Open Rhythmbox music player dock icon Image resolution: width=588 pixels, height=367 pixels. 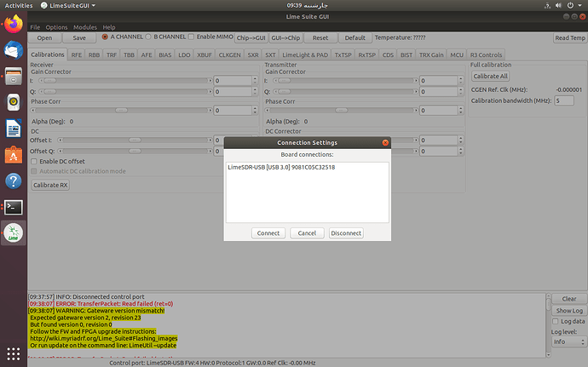14,101
